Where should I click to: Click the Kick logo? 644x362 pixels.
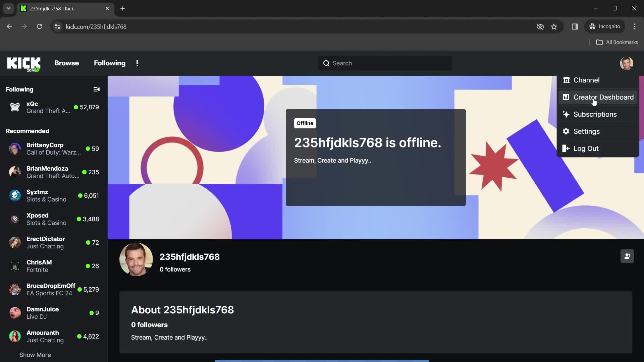click(x=23, y=64)
